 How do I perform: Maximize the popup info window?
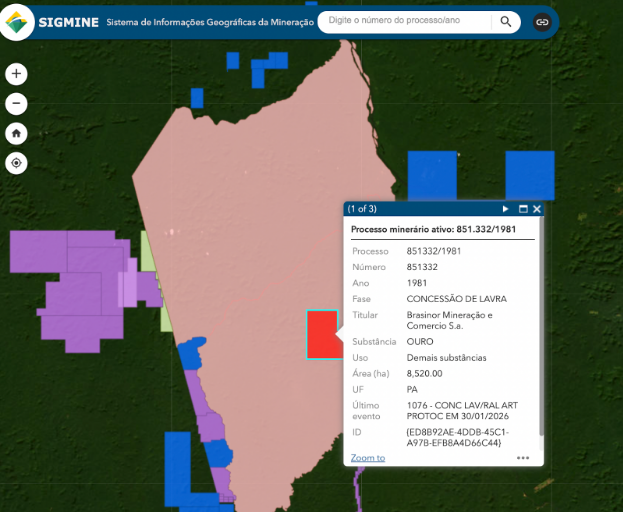522,209
